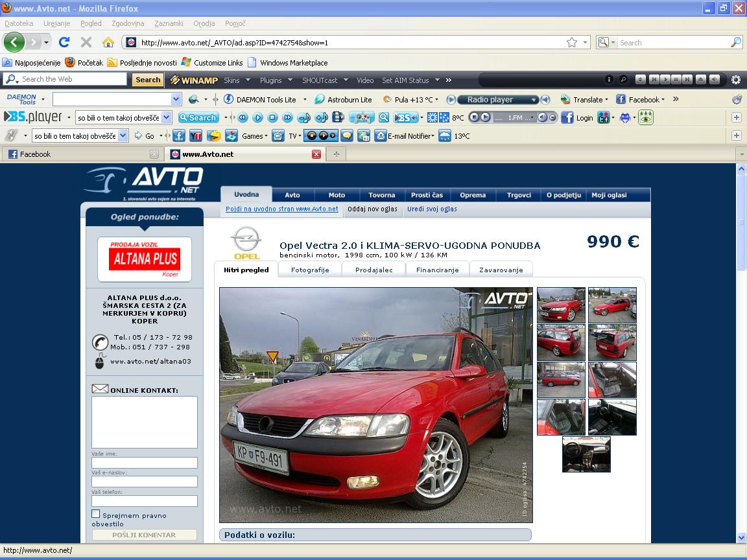Click the joystick icon next to Games

pyautogui.click(x=231, y=136)
